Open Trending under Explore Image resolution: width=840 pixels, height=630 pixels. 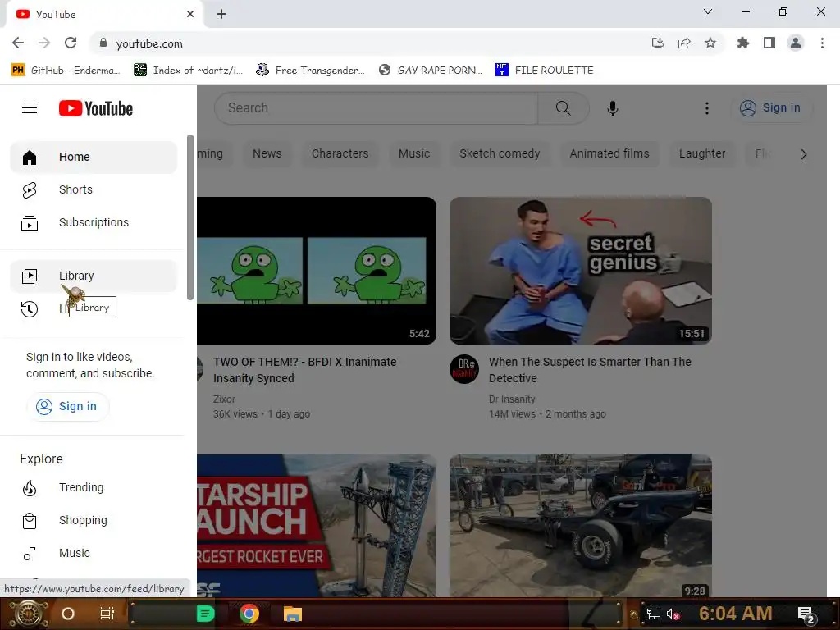pyautogui.click(x=94, y=487)
